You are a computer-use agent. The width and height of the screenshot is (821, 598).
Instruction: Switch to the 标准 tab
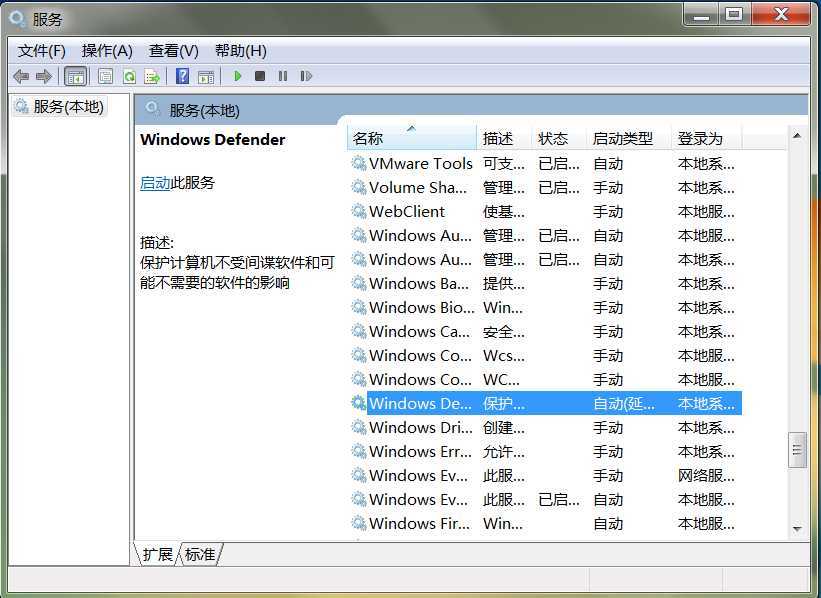click(200, 555)
